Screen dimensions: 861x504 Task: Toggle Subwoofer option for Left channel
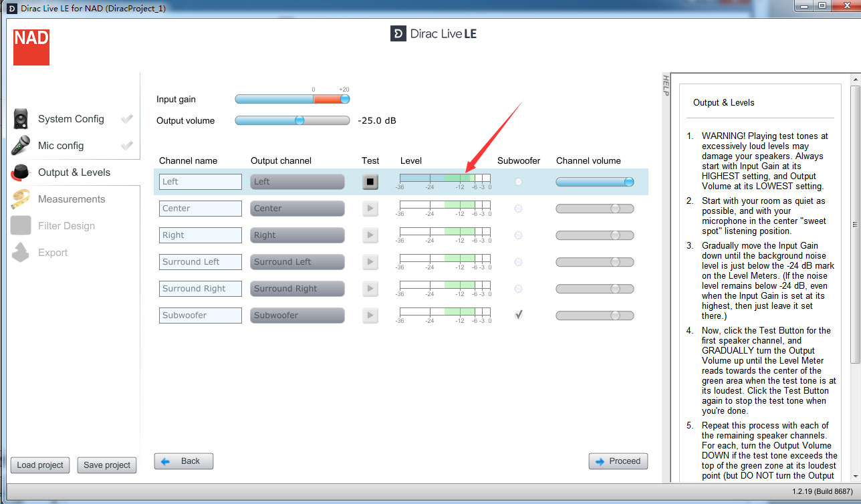tap(519, 182)
